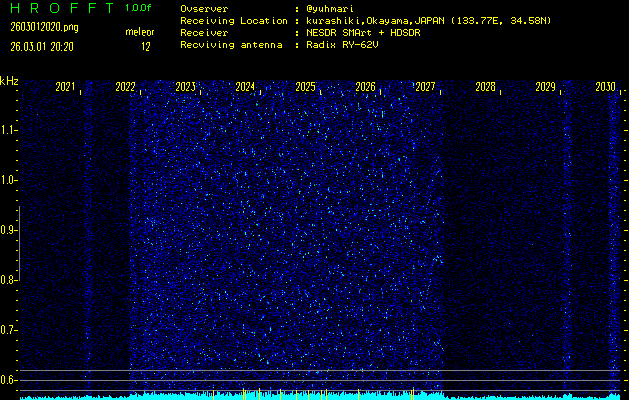This screenshot has height=400, width=629.
Task: Click the Receiving Location field label
Action: tap(234, 21)
